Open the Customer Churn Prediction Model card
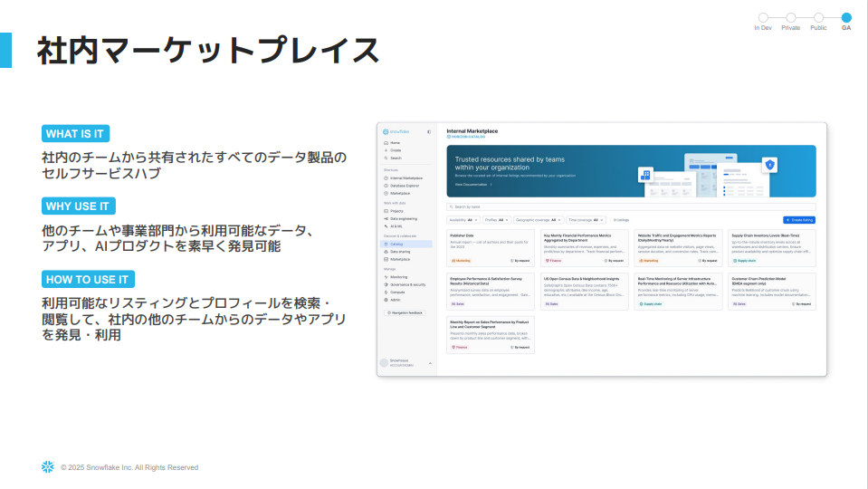Viewport: 868px width, 489px height. point(772,292)
